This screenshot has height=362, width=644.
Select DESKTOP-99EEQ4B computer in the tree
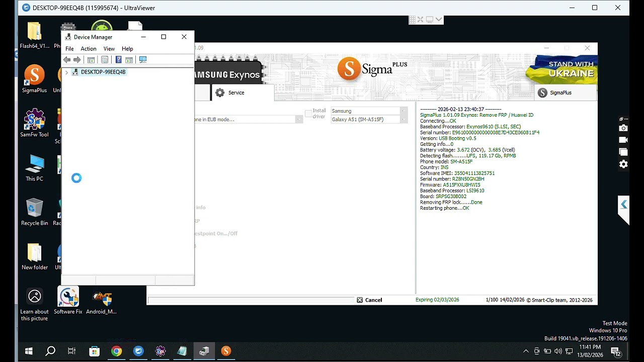(103, 72)
